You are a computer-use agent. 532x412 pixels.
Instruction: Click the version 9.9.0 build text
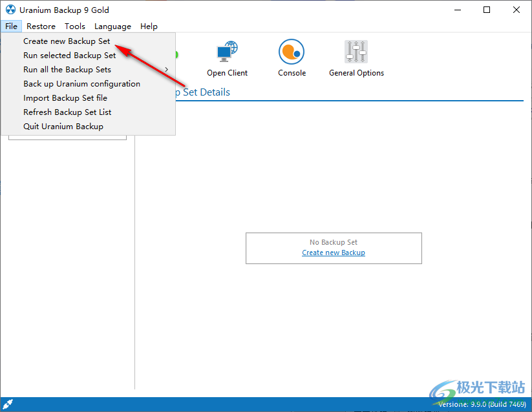click(482, 404)
